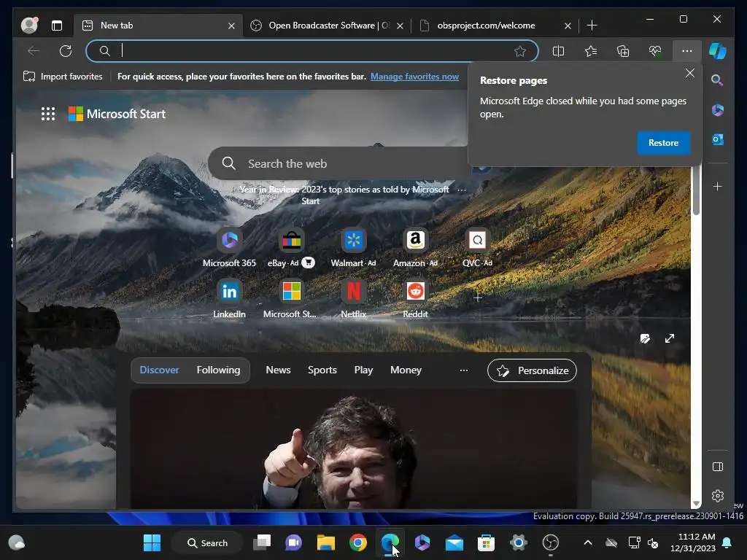
Task: Add this page to favorites star
Action: tap(519, 51)
